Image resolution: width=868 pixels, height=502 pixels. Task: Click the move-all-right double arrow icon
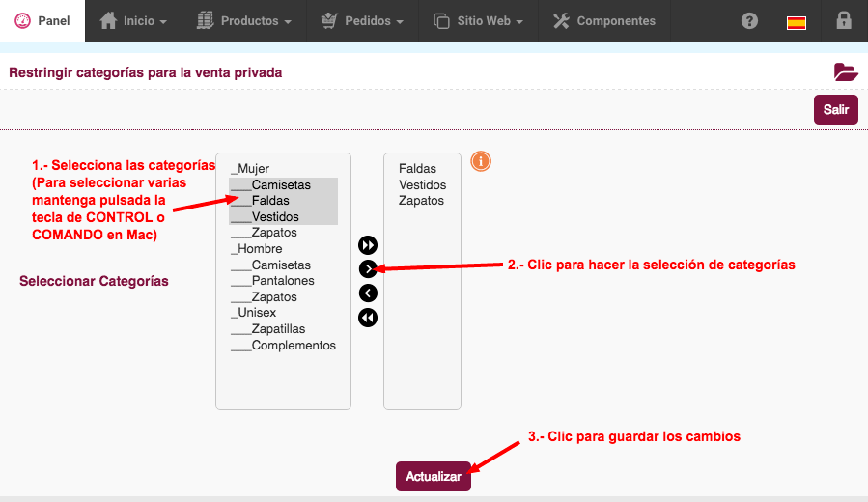pos(368,244)
